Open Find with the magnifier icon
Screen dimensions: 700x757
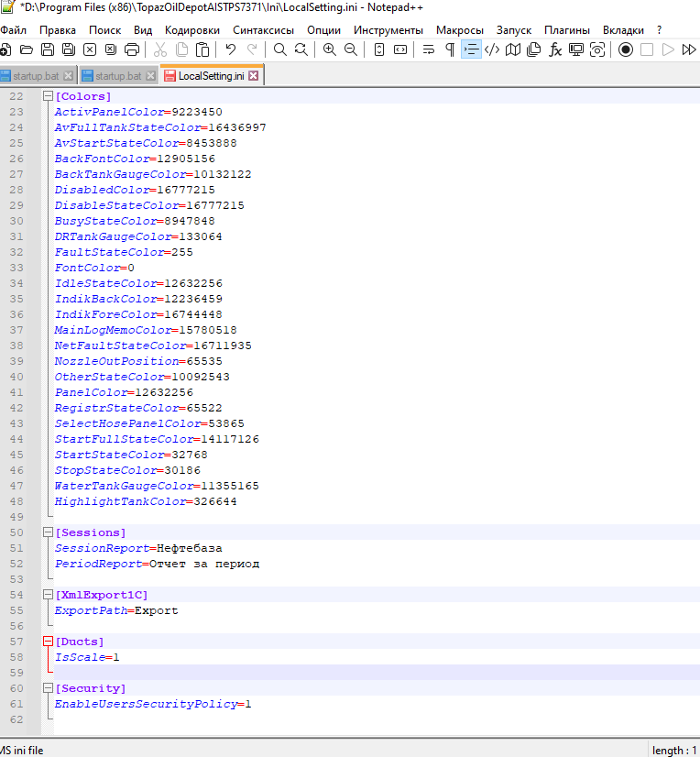[x=280, y=49]
